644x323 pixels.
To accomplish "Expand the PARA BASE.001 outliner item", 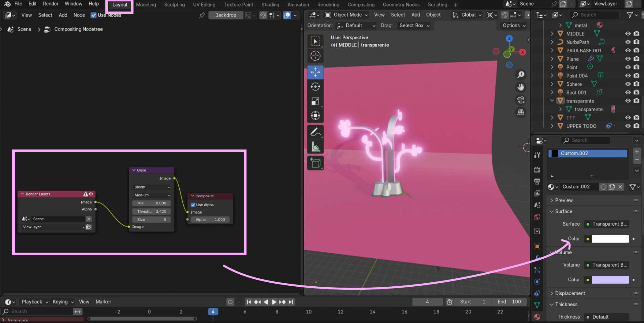I will click(x=552, y=50).
